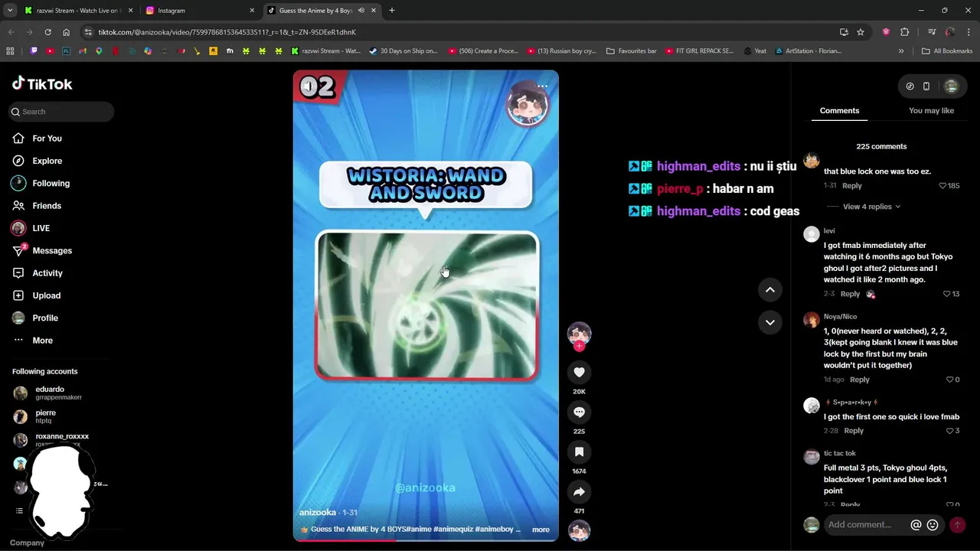The height and width of the screenshot is (551, 980).
Task: Open the All Bookmarks folder
Action: point(947,51)
